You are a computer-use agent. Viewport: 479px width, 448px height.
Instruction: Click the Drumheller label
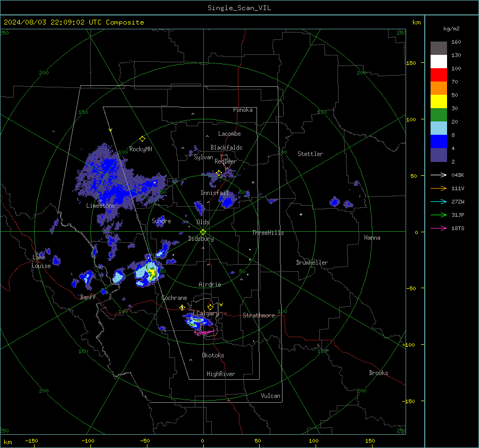312,263
